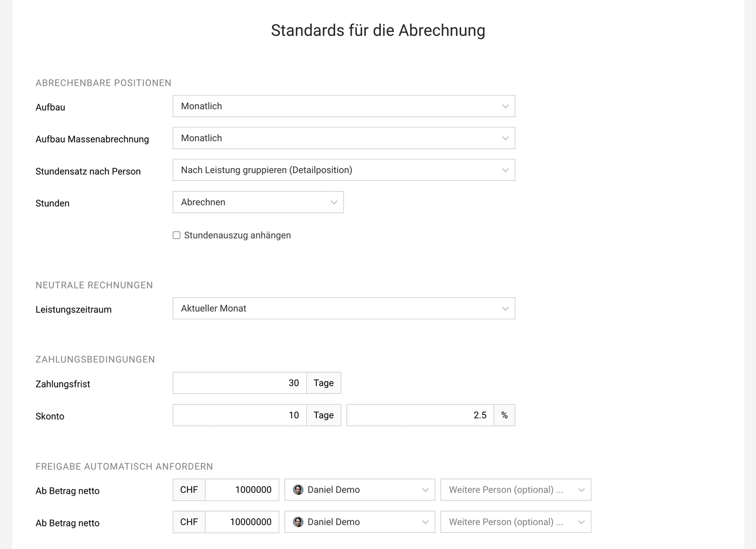The height and width of the screenshot is (549, 756).
Task: Click the CHF label in the first Ab Betrag row
Action: [188, 490]
